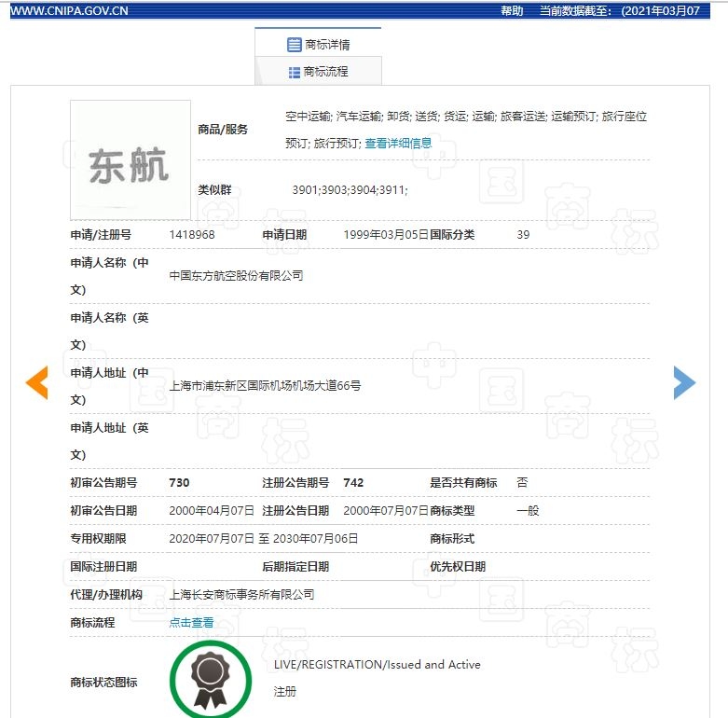Switch to the 商标流程 tab
Screen dimensions: 728x718
tap(318, 72)
